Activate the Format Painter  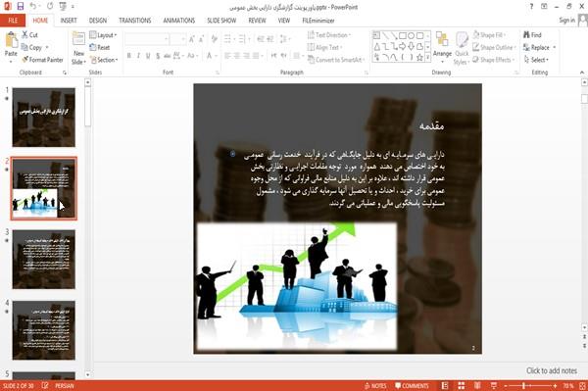click(42, 60)
